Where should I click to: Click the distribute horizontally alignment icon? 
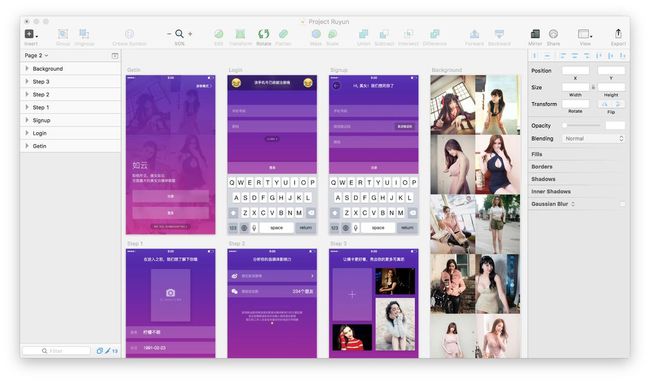click(535, 56)
